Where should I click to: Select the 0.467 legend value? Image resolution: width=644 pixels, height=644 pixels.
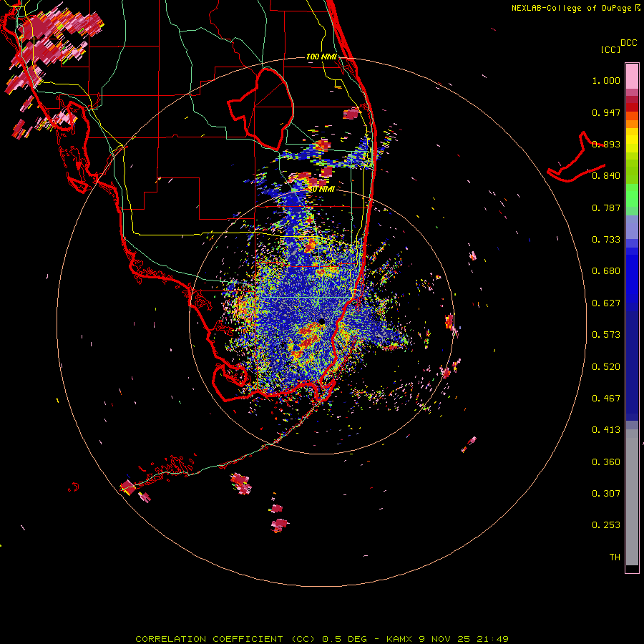coord(606,399)
